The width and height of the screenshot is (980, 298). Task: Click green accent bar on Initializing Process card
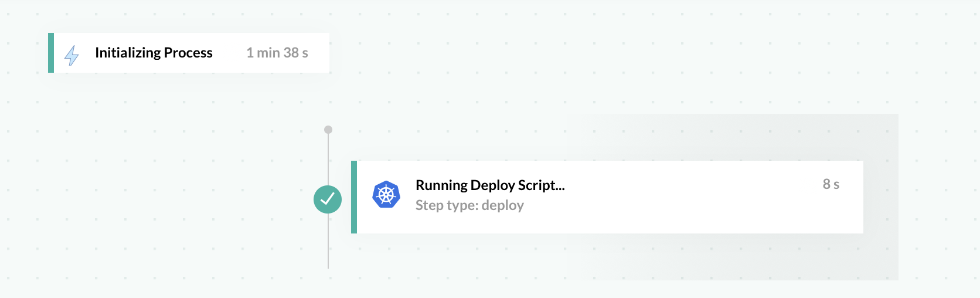[51, 53]
